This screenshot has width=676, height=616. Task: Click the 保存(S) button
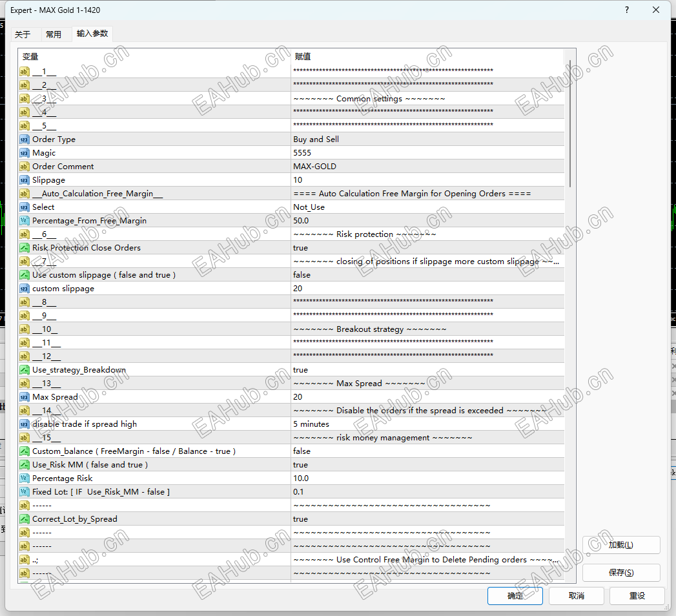click(621, 573)
